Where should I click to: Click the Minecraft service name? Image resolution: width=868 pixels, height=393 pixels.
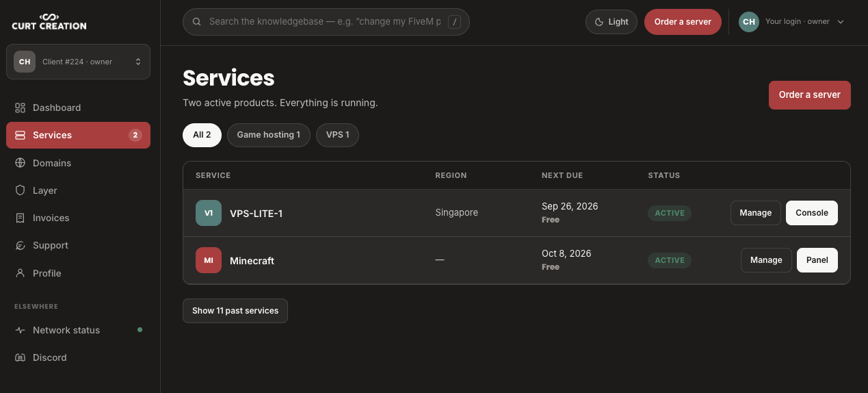[252, 261]
